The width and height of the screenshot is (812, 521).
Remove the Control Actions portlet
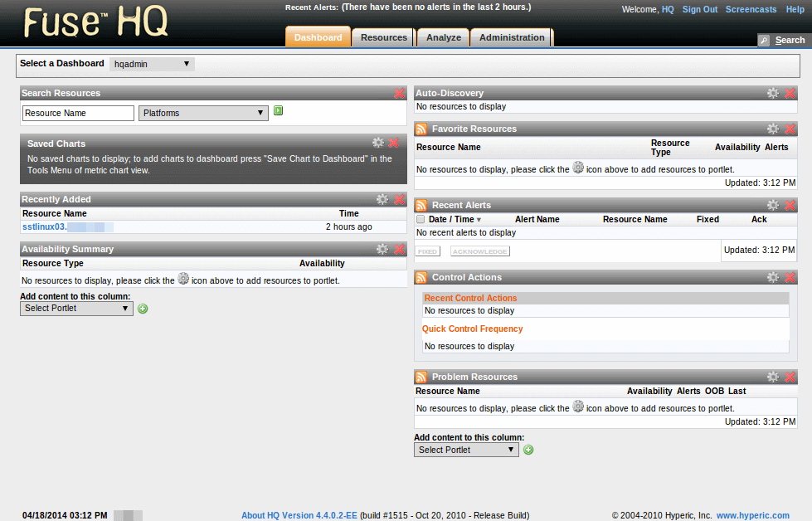[x=790, y=278]
